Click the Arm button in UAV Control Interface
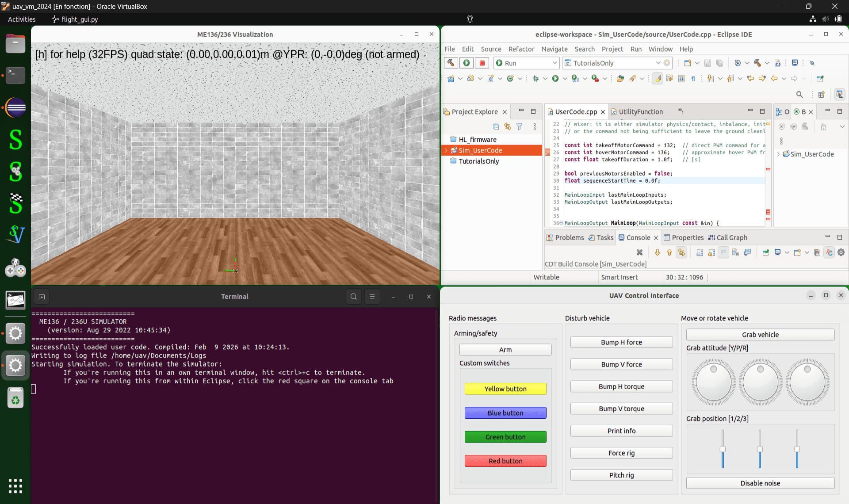 [x=505, y=350]
